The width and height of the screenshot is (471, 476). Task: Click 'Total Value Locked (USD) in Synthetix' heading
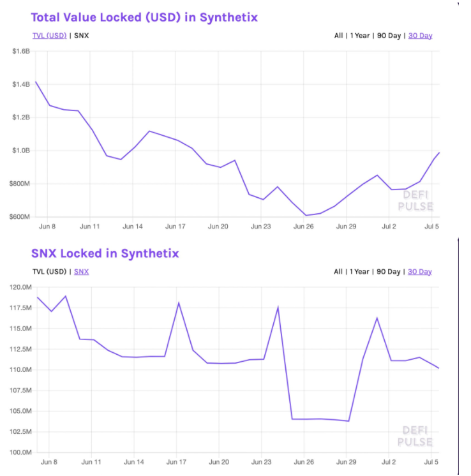(144, 17)
